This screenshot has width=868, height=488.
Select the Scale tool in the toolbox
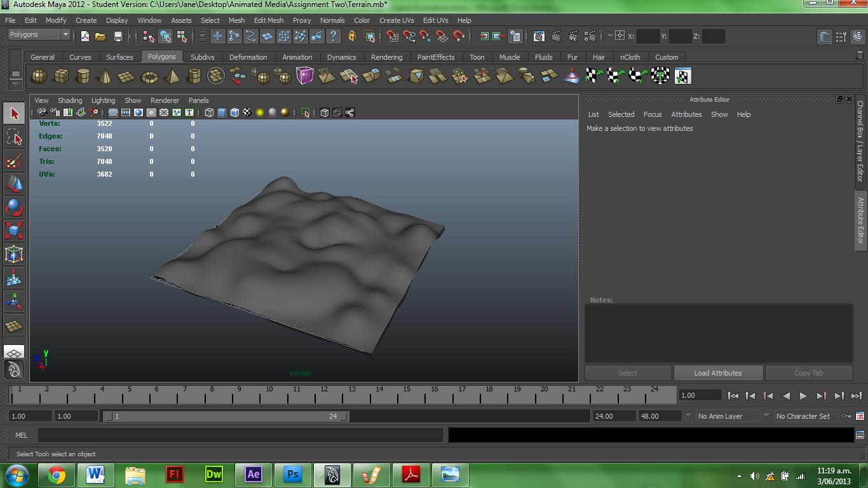coord(14,231)
